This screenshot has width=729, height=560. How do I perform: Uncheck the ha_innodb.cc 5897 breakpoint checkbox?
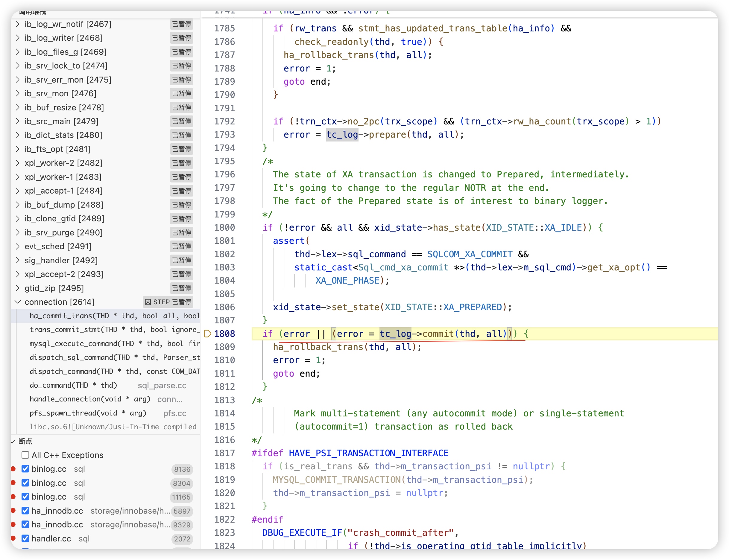[x=25, y=511]
